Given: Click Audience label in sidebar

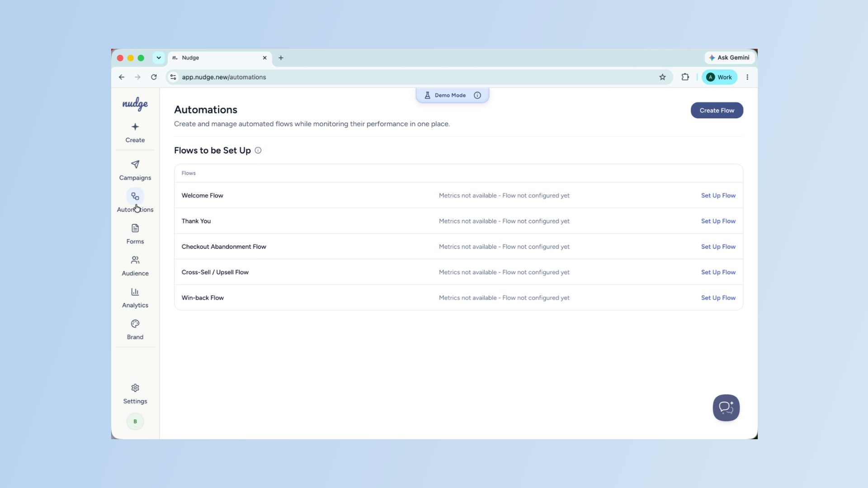Looking at the screenshot, I should (x=135, y=273).
